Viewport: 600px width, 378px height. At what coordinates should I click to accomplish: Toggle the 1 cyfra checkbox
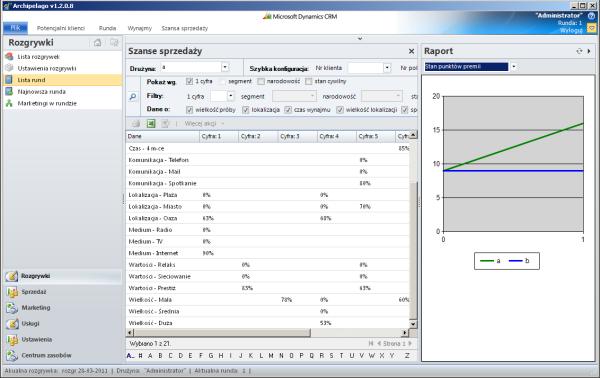click(x=189, y=81)
